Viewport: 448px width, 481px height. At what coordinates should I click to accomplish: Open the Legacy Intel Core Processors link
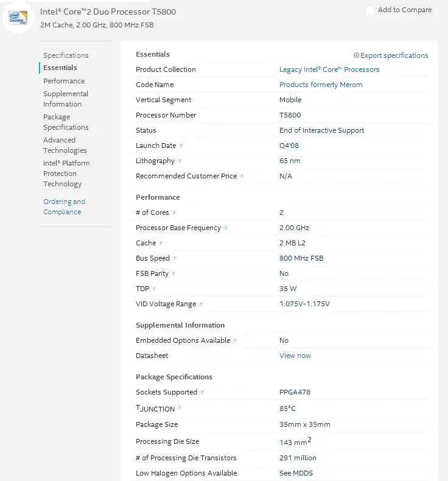329,69
